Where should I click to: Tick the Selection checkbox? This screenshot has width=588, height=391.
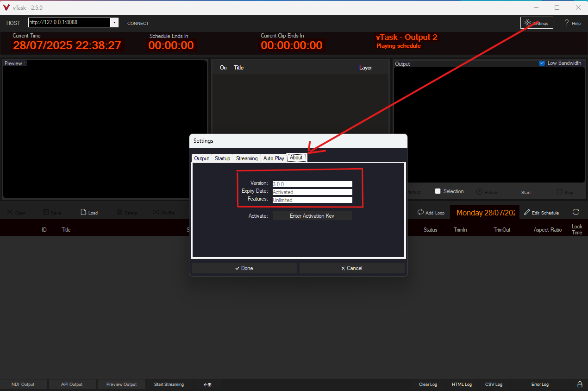point(438,191)
